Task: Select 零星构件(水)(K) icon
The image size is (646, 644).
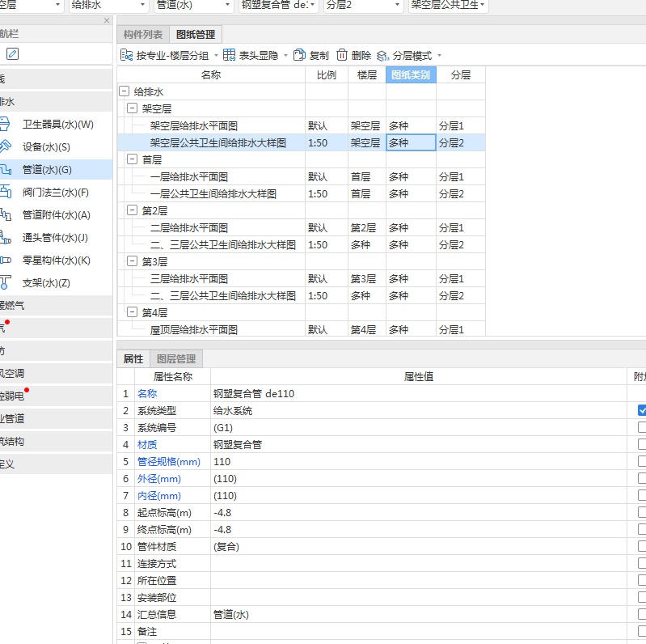Action: click(x=6, y=261)
